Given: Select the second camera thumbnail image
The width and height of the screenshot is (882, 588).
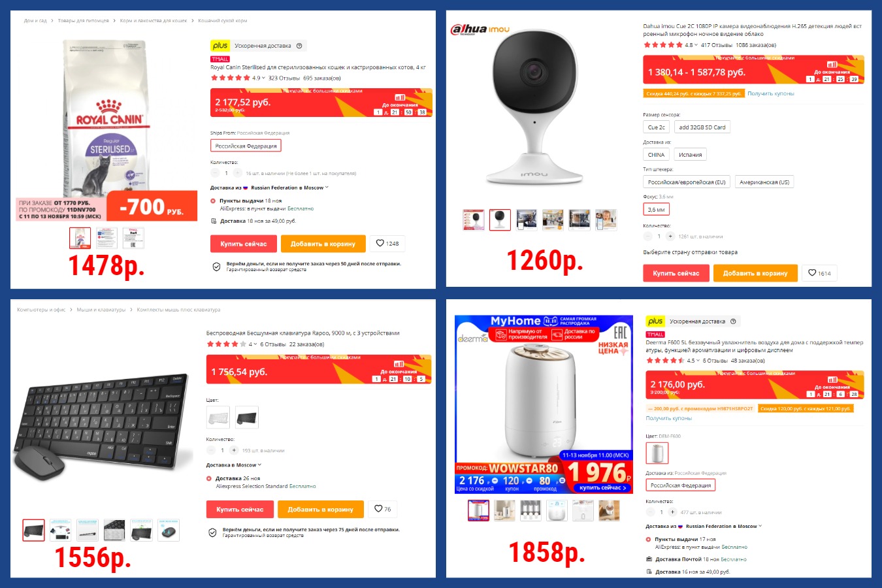Looking at the screenshot, I should (x=500, y=220).
